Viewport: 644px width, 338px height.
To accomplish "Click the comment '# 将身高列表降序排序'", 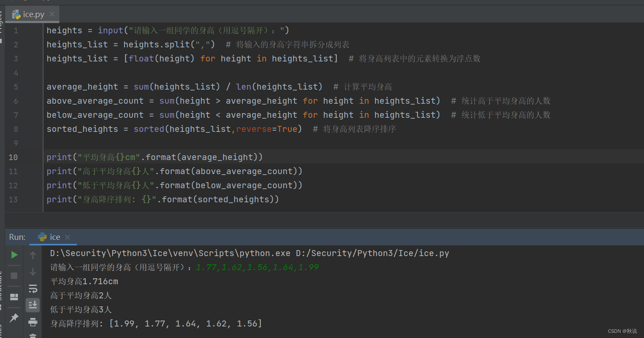I will (355, 129).
